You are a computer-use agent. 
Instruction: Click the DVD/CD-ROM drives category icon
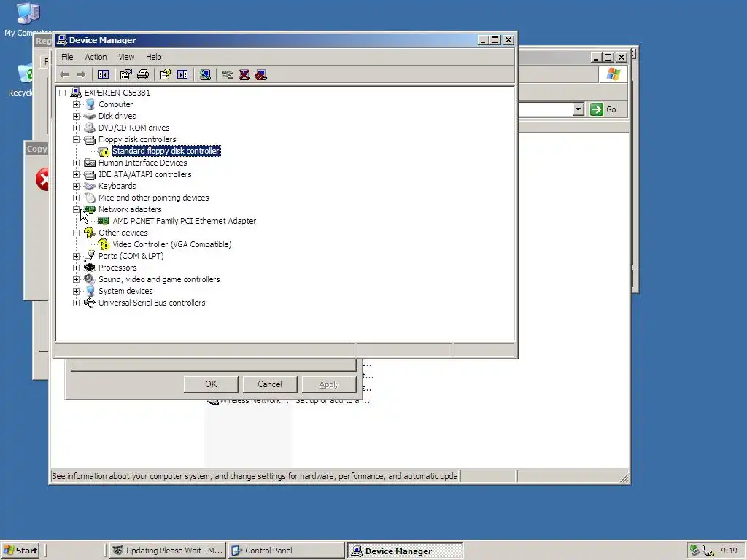(x=90, y=128)
